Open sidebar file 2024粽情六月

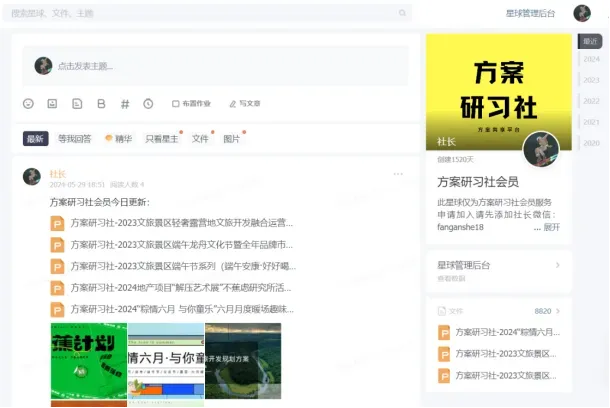click(508, 332)
